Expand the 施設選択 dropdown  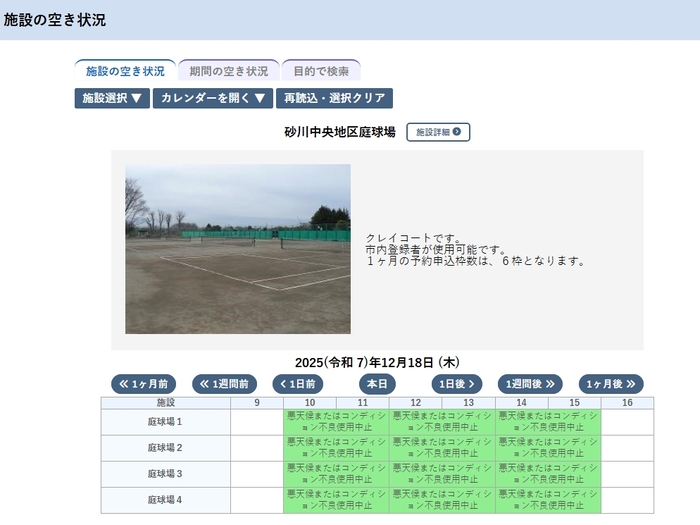tap(112, 98)
